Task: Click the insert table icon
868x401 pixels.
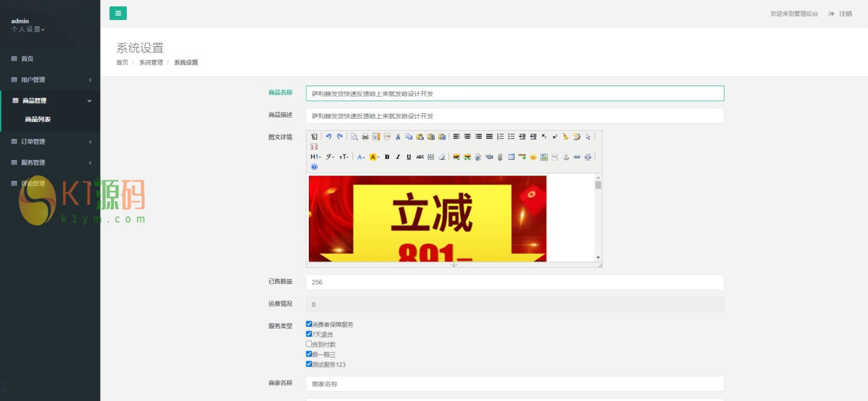Action: (x=511, y=157)
